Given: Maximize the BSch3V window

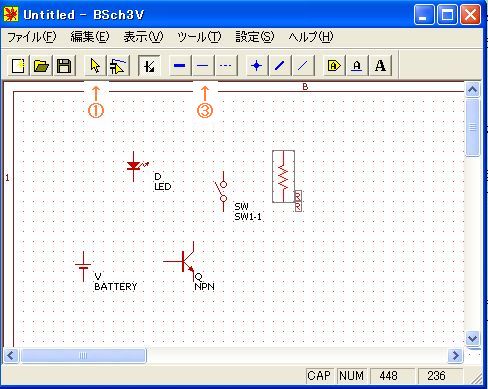Looking at the screenshot, I should click(447, 15).
